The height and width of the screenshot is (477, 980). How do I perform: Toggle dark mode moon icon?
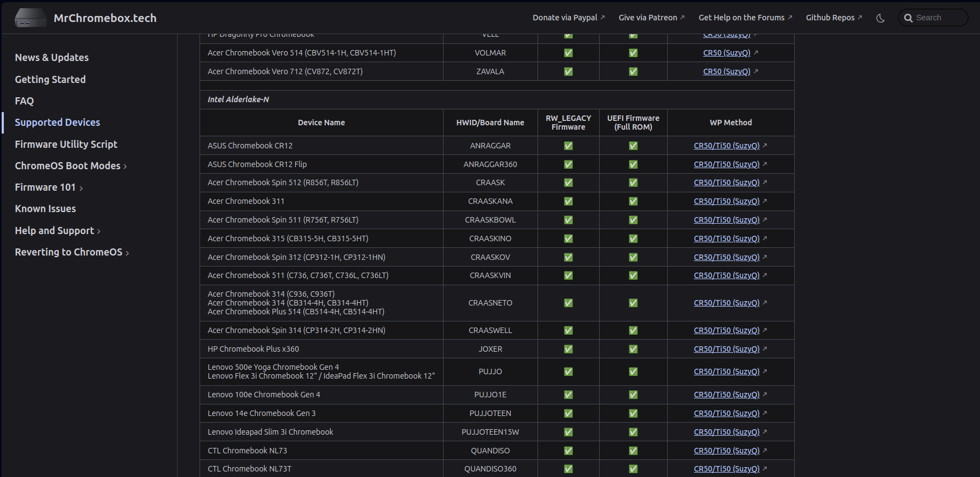coord(881,18)
